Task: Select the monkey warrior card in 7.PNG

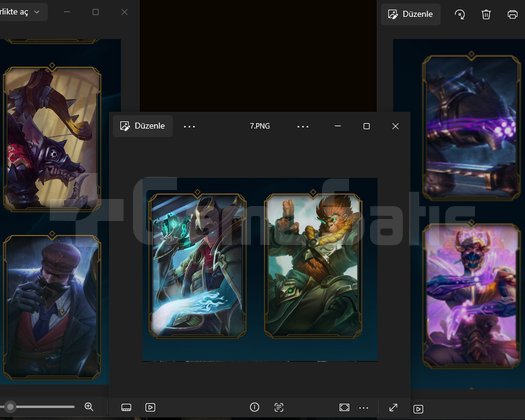Action: click(313, 265)
